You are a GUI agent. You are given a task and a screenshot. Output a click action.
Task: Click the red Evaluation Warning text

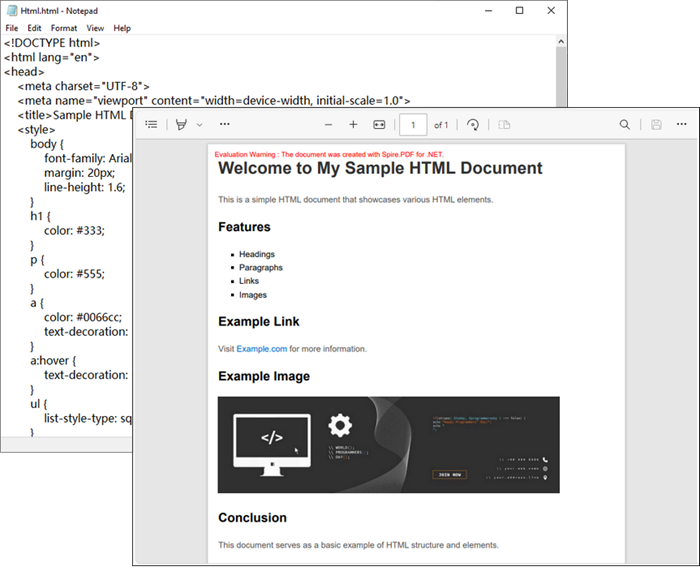[x=329, y=154]
